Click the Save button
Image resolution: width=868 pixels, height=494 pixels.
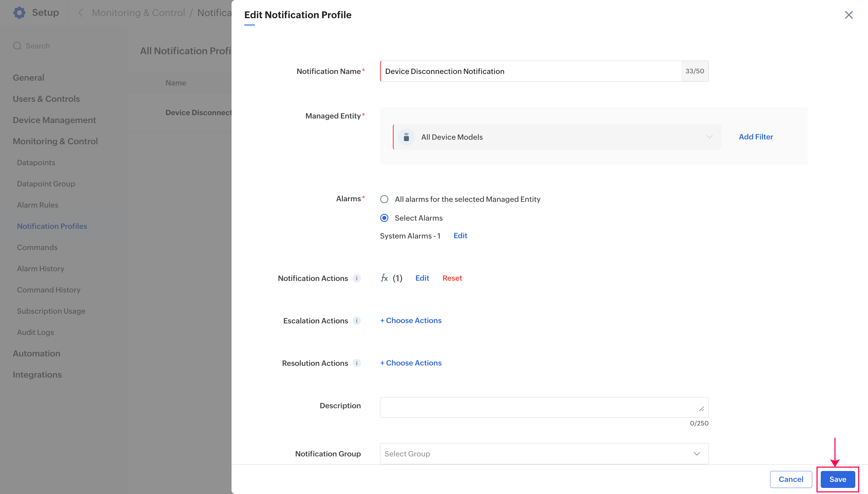(x=837, y=479)
